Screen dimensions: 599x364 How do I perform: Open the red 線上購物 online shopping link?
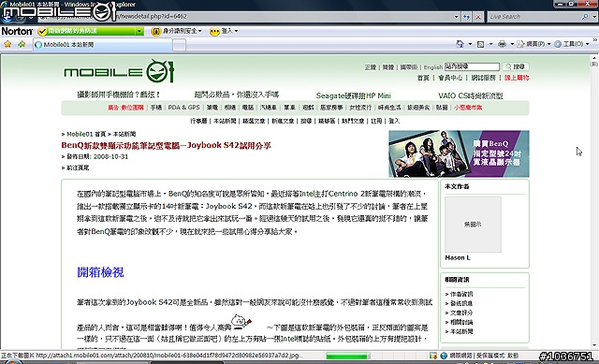tap(517, 78)
